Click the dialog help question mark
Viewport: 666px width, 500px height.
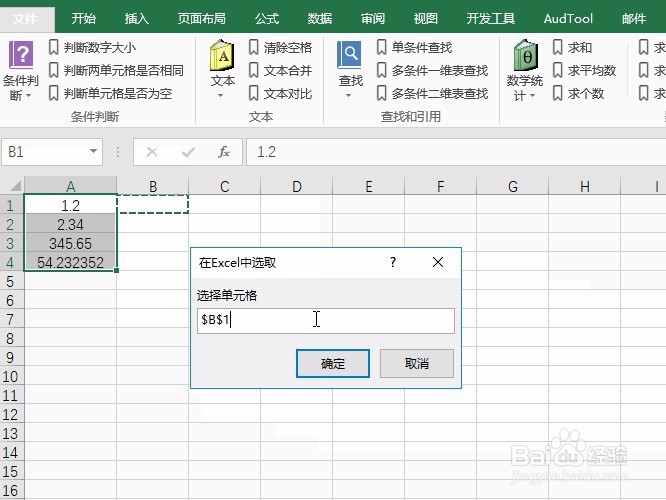tap(393, 262)
